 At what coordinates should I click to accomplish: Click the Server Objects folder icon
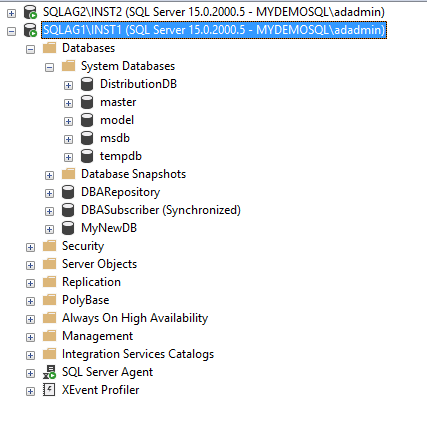(50, 264)
